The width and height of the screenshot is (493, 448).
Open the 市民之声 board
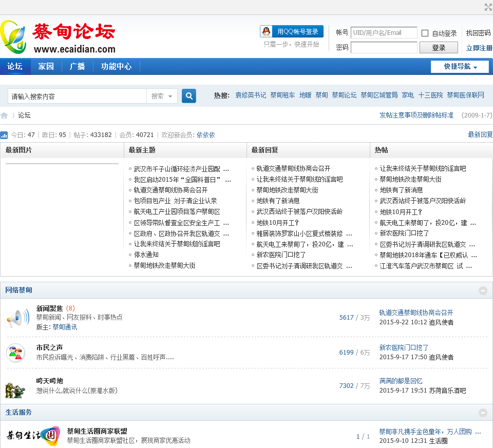(x=49, y=347)
